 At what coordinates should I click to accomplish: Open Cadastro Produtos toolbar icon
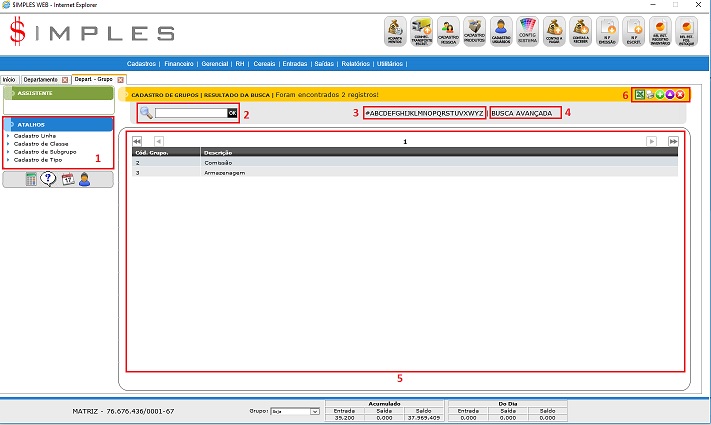476,32
